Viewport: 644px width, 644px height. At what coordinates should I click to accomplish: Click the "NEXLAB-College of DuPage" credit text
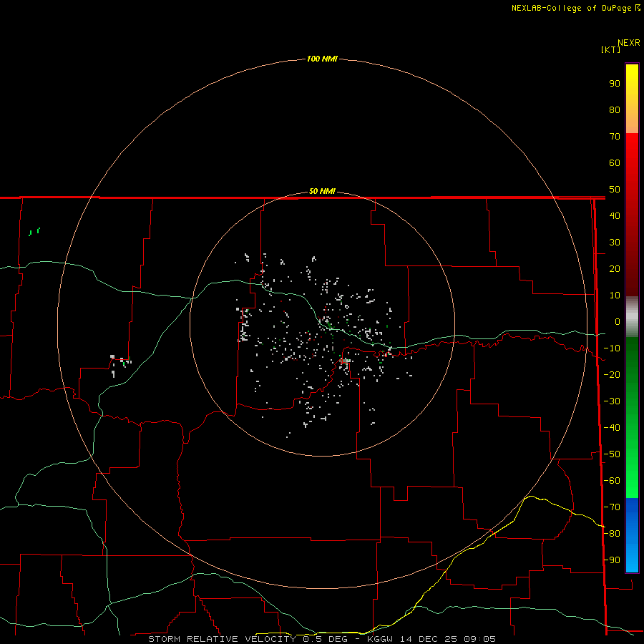tap(572, 8)
